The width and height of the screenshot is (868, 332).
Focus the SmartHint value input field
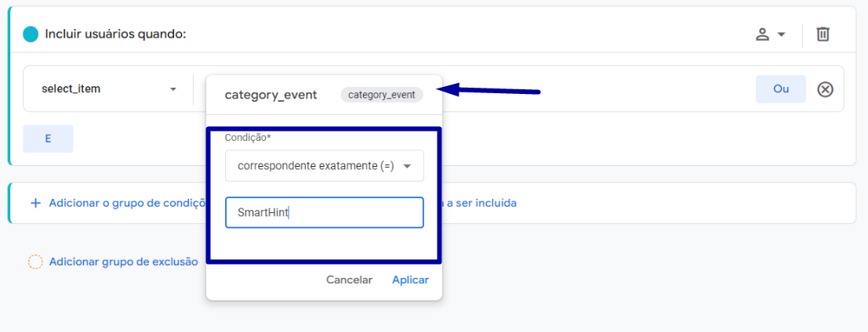click(x=325, y=213)
